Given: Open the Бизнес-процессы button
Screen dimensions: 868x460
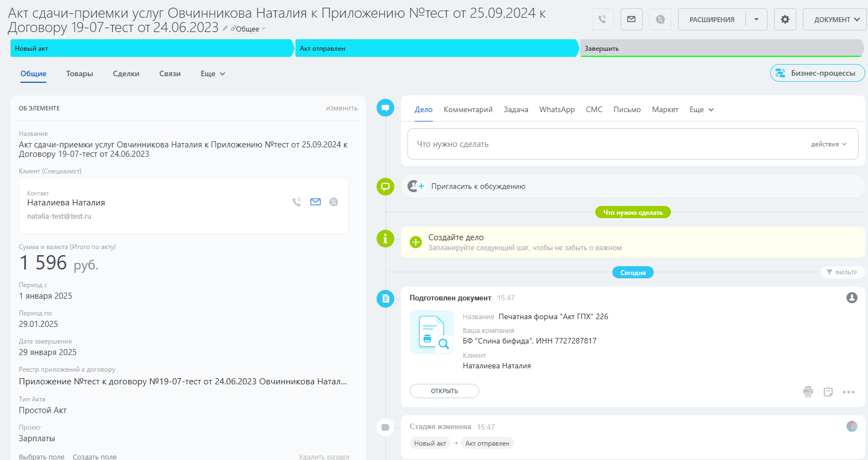Looking at the screenshot, I should [x=817, y=73].
